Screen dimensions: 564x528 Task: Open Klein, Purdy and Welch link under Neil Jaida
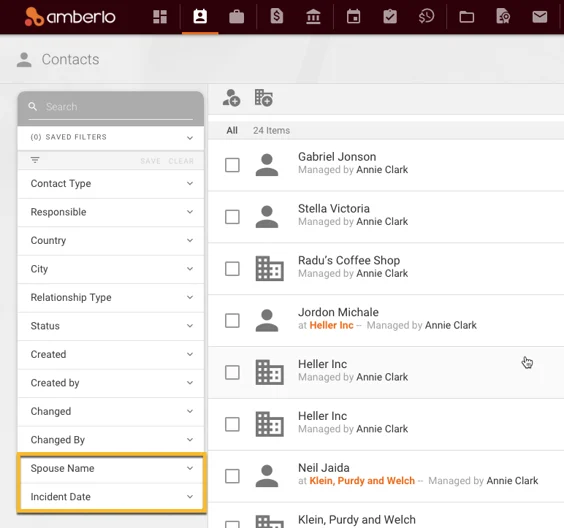click(362, 481)
